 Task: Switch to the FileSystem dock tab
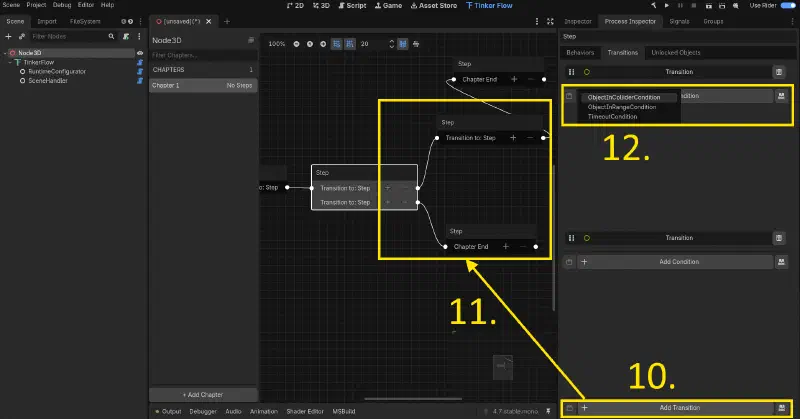click(x=85, y=21)
